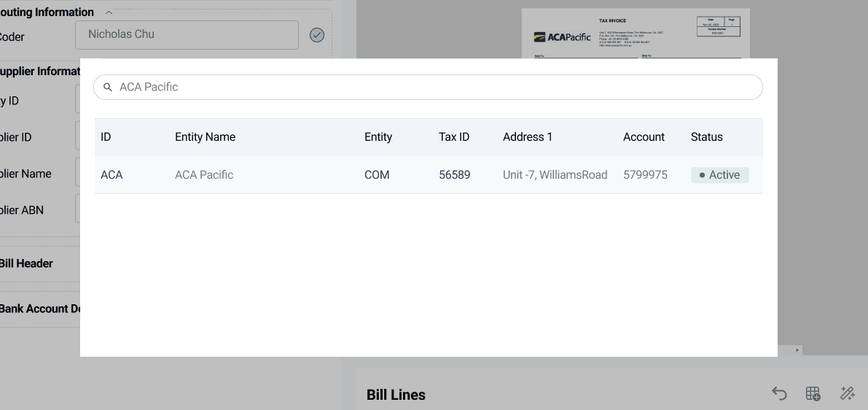Expand the Bill Header section
The height and width of the screenshot is (410, 868).
26,264
